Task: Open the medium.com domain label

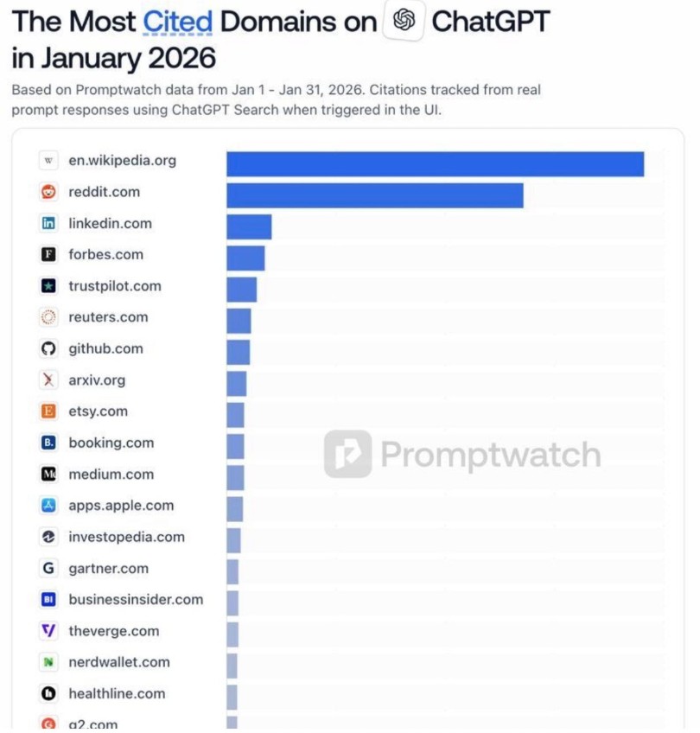Action: tap(111, 475)
